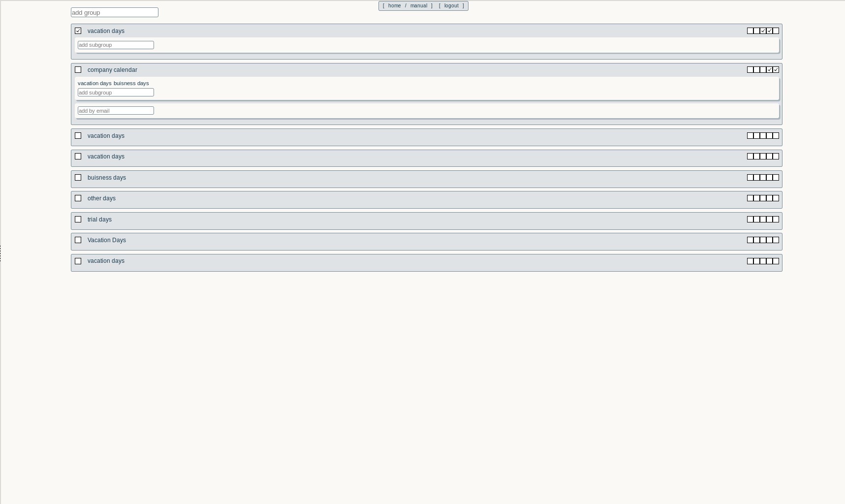This screenshot has height=504, width=845.
Task: Expand the trial days group title
Action: point(99,220)
